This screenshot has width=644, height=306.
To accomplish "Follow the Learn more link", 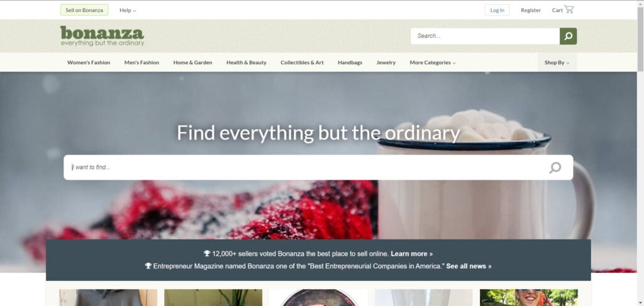I will point(411,253).
